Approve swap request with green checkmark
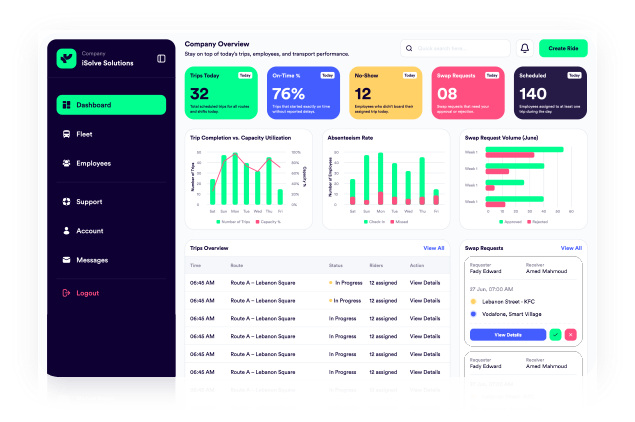Viewport: 635px width, 422px height. tap(555, 334)
